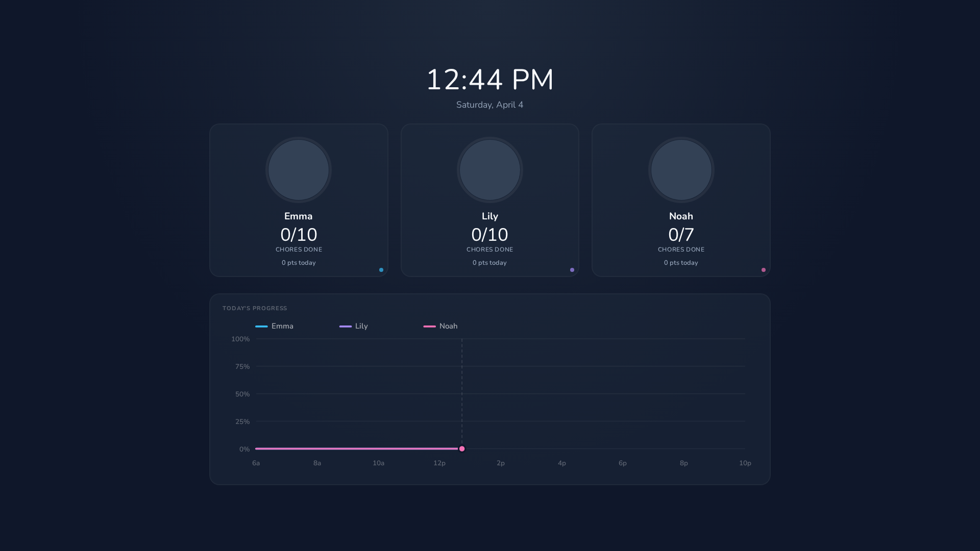Click the 10p x-axis label
Screen dimensions: 980x551
tap(745, 463)
